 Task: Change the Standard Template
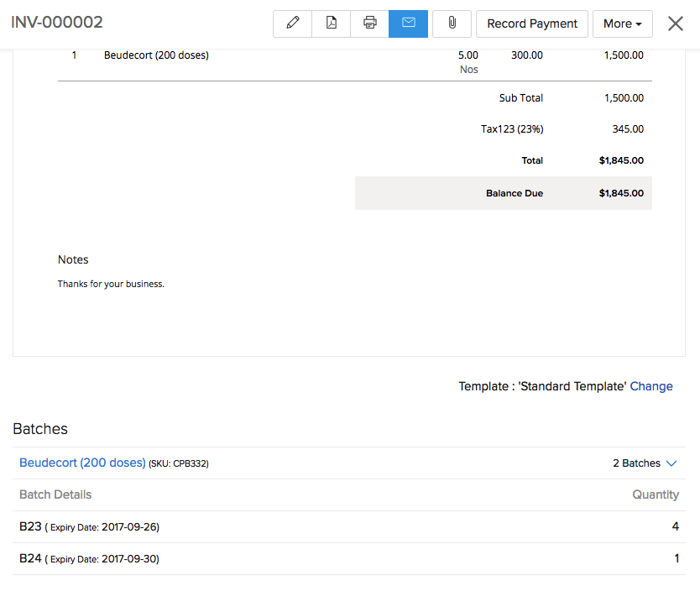[x=651, y=386]
